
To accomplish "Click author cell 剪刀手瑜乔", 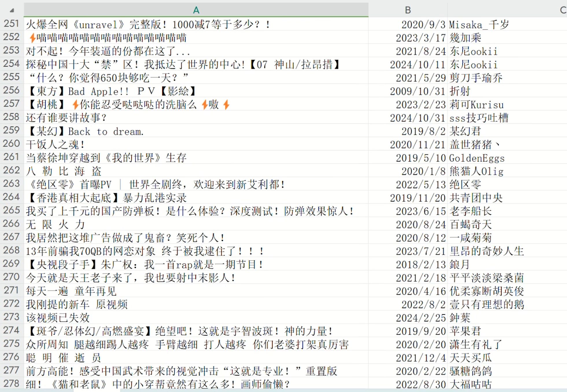I will pos(507,77).
